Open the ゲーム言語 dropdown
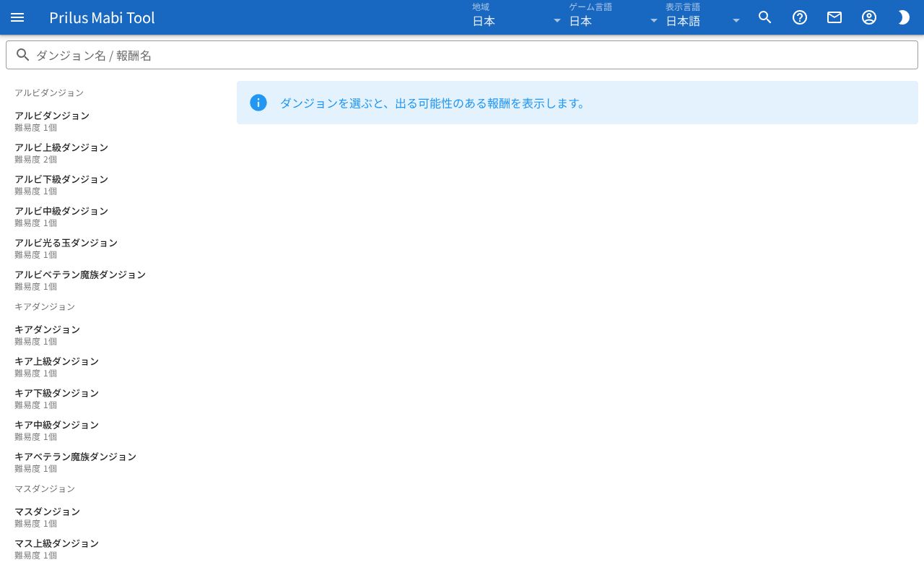This screenshot has height=578, width=924. [614, 17]
